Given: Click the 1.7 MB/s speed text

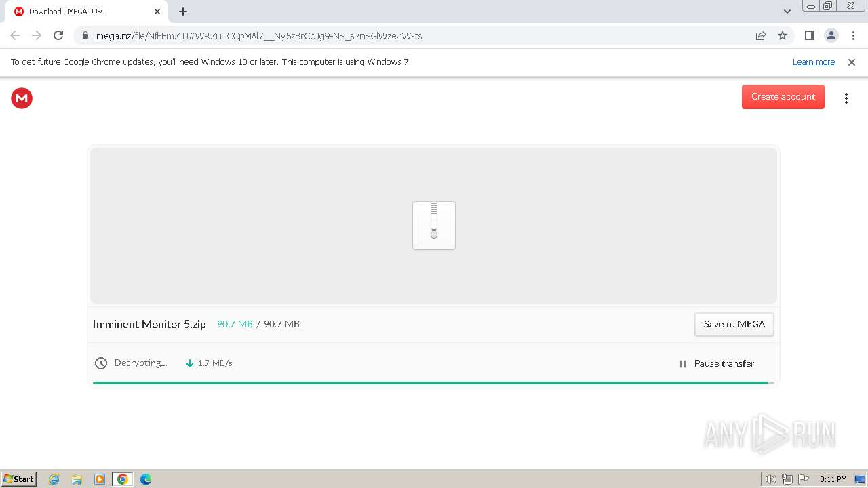Looking at the screenshot, I should 215,363.
